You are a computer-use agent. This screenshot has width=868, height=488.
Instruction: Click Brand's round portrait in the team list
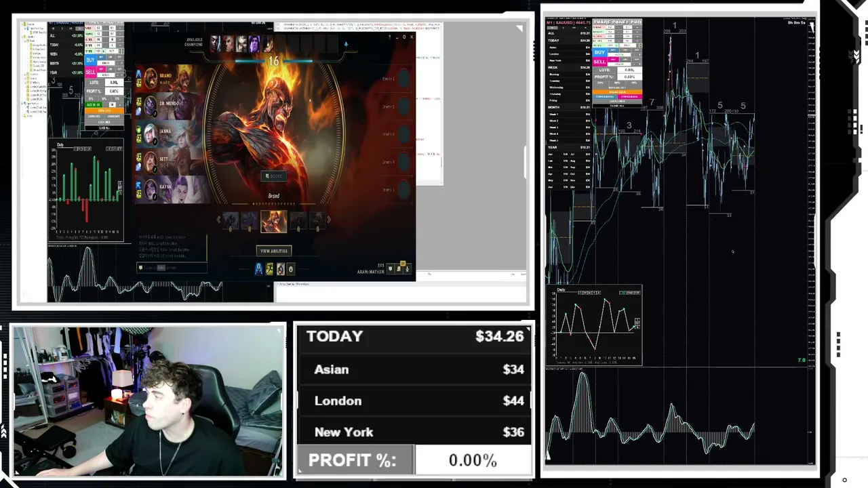[x=149, y=78]
